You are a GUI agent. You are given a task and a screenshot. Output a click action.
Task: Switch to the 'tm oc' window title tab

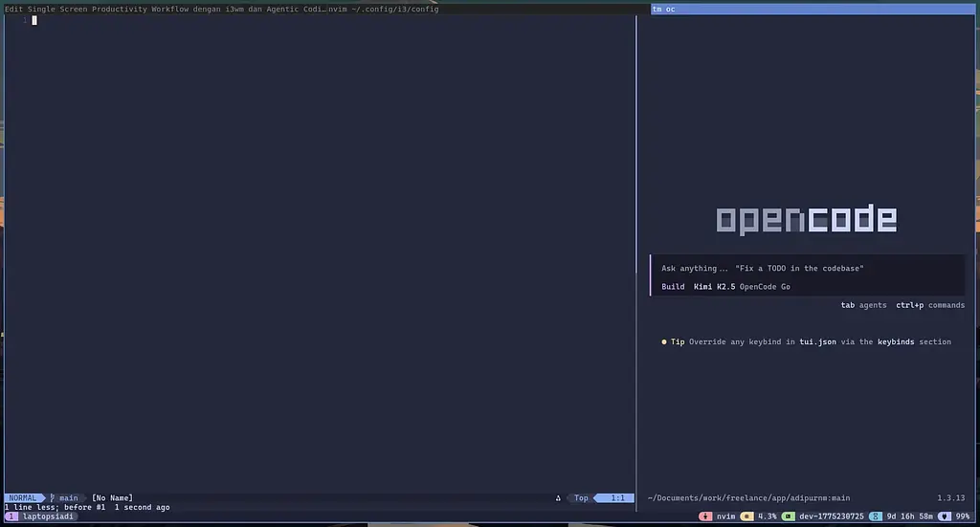pos(663,9)
